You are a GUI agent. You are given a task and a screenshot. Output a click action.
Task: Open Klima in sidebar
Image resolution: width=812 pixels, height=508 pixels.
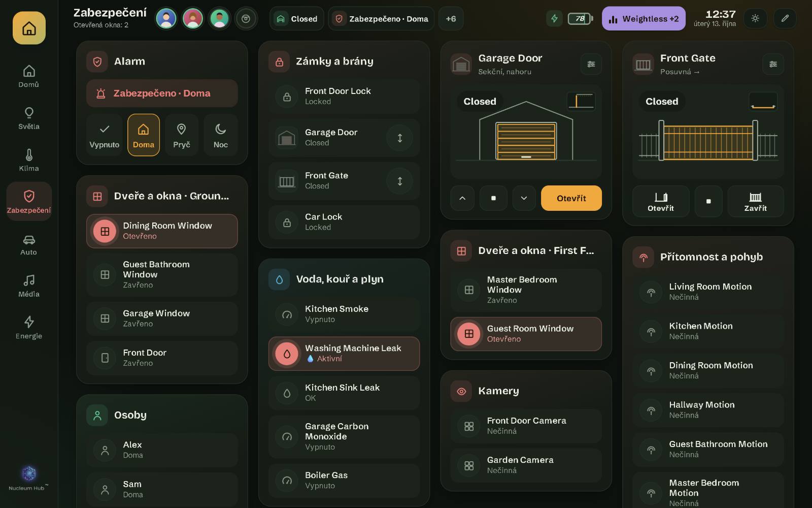(x=29, y=160)
